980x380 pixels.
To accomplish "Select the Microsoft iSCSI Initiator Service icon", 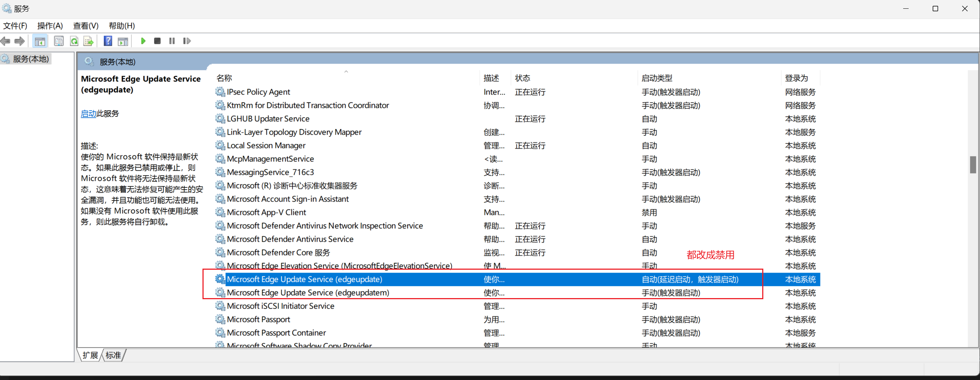I will click(220, 306).
